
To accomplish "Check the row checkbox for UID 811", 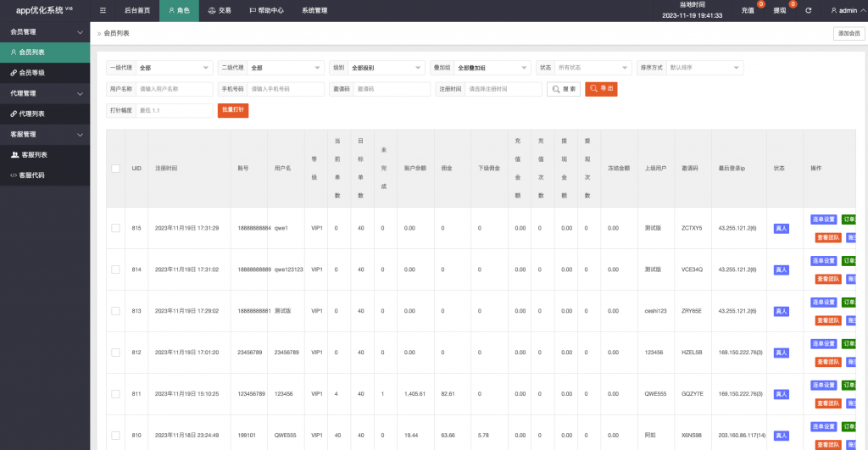I will click(x=115, y=394).
